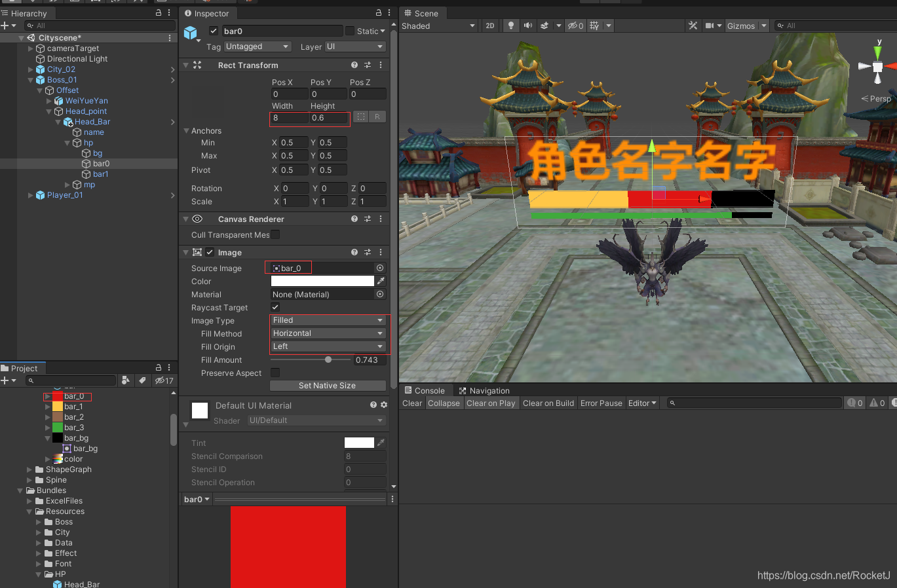897x588 pixels.
Task: Toggle hidden packages count icon in Project
Action: 164,380
